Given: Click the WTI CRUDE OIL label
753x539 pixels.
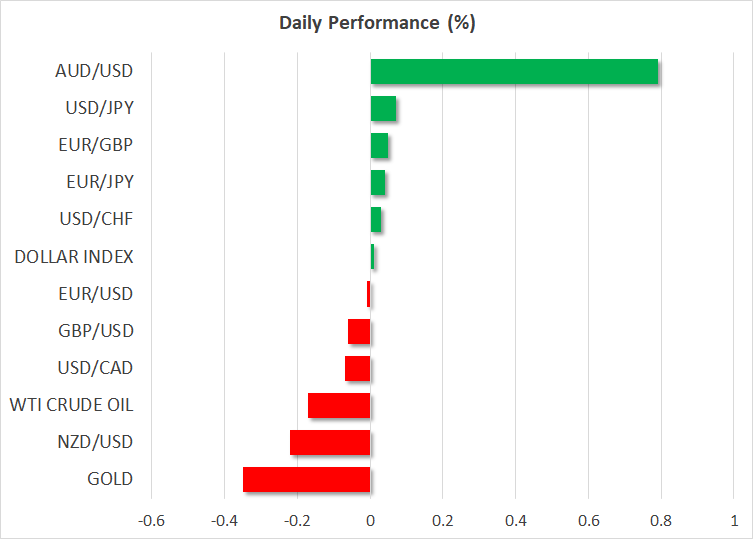Looking at the screenshot, I should pos(71,405).
